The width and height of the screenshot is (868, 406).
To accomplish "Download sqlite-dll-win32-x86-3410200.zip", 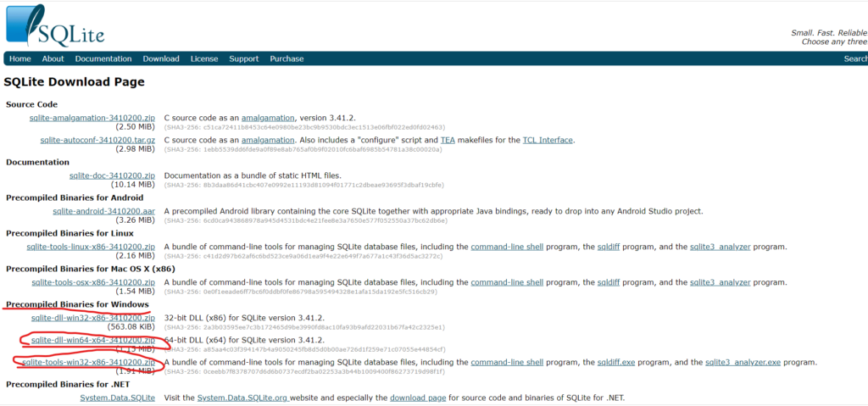I will tap(93, 318).
